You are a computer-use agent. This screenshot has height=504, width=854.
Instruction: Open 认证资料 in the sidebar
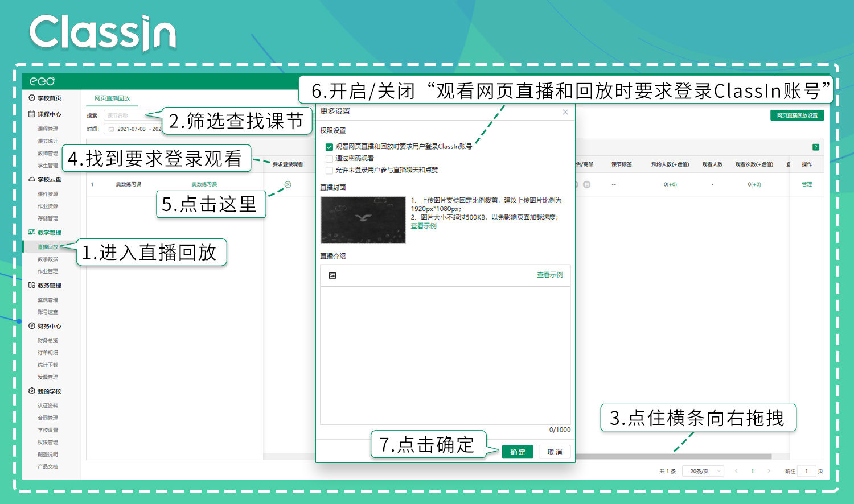(x=48, y=406)
